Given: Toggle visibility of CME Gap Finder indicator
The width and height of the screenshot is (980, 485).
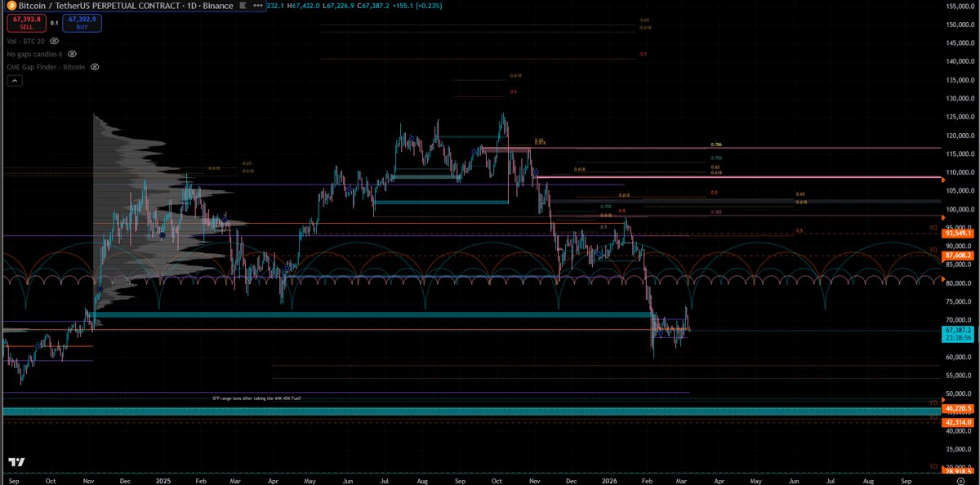Looking at the screenshot, I should (x=95, y=66).
